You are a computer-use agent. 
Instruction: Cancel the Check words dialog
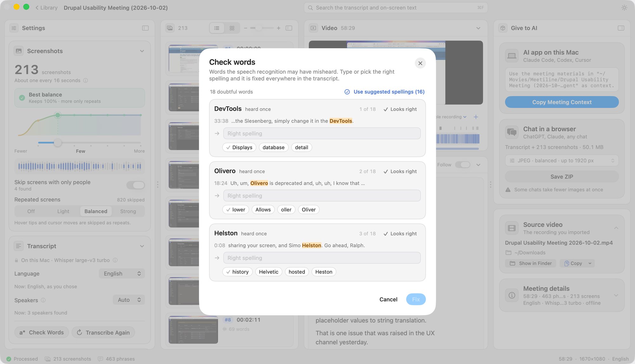pos(388,299)
